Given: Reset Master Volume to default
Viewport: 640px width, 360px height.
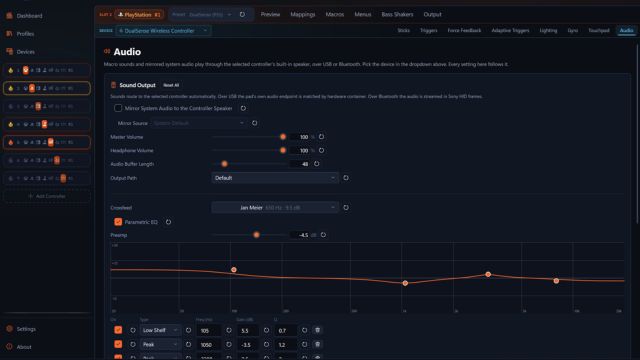Looking at the screenshot, I should pos(322,137).
